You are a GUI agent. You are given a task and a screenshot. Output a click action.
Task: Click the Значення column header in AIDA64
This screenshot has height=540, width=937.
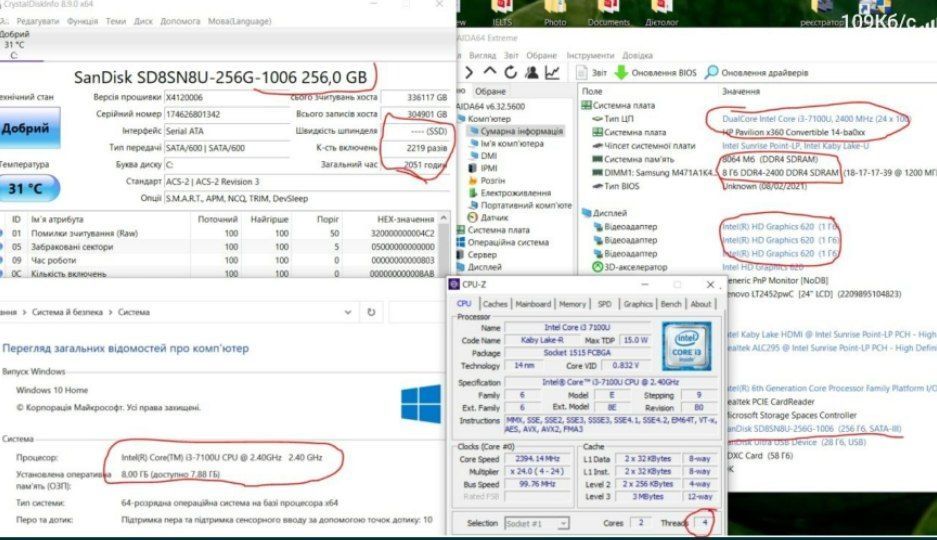(x=741, y=91)
